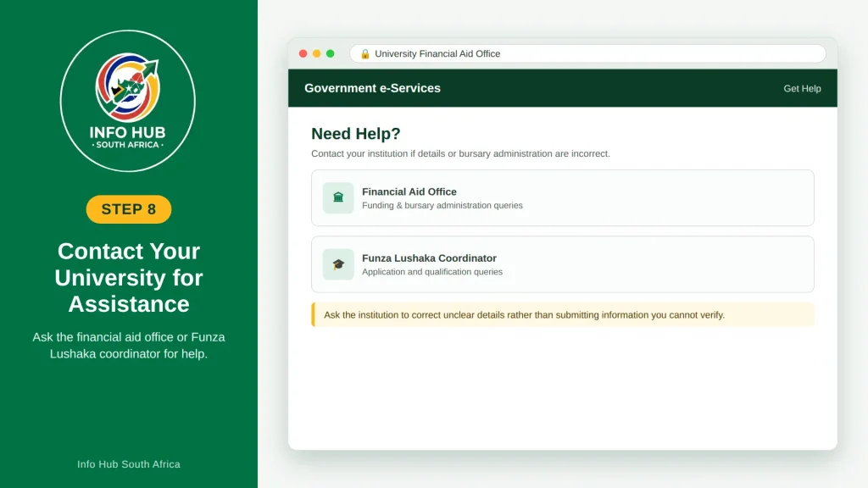Click the Info Hub South Africa logo
Viewport: 868px width, 488px height.
128,101
